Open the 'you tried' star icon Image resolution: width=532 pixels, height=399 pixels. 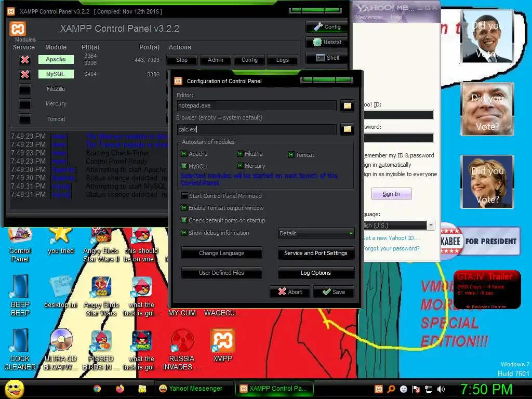coord(61,242)
